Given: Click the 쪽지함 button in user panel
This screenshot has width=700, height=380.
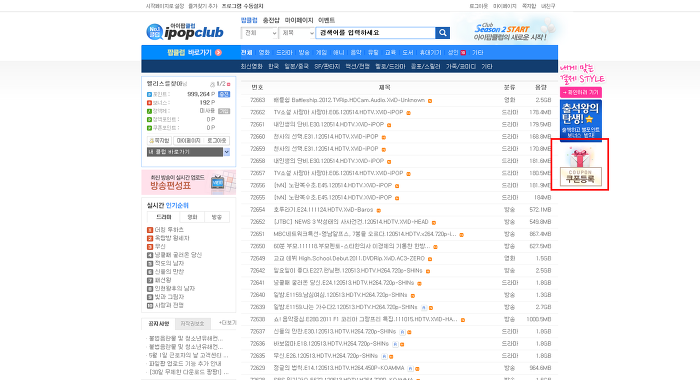Looking at the screenshot, I should pos(159,140).
